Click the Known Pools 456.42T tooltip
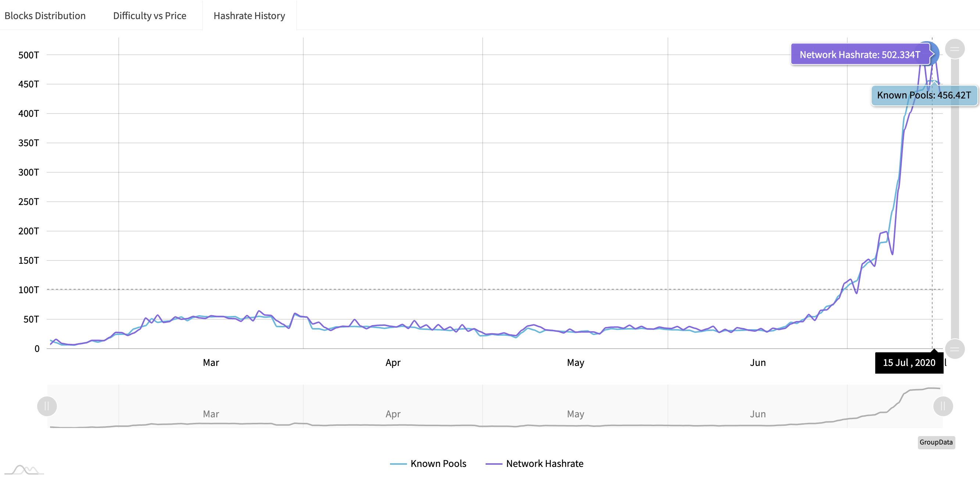Screen dimensions: 980x482 point(924,95)
